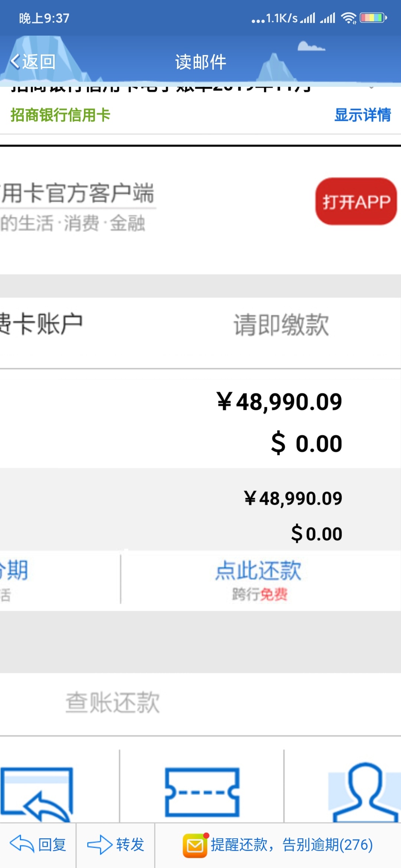Tap the person profile icon
Viewport: 401px width, 868px height.
click(x=365, y=792)
